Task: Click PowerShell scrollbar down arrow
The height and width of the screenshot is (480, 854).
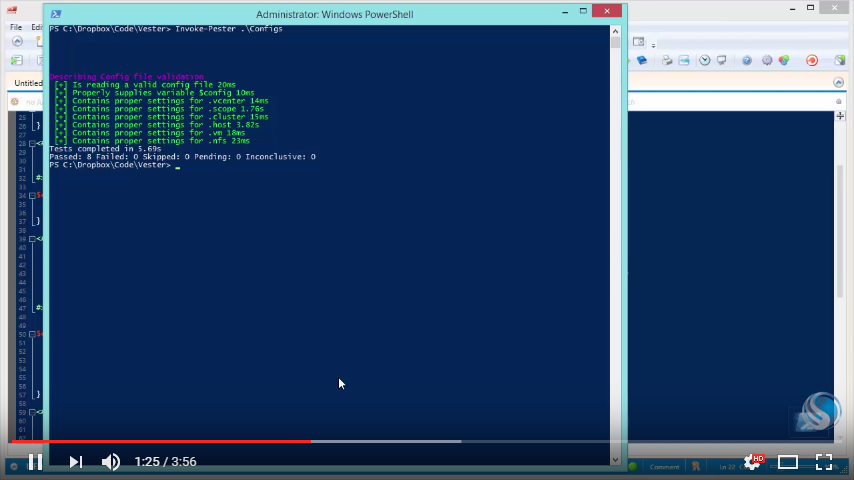Action: pyautogui.click(x=615, y=460)
